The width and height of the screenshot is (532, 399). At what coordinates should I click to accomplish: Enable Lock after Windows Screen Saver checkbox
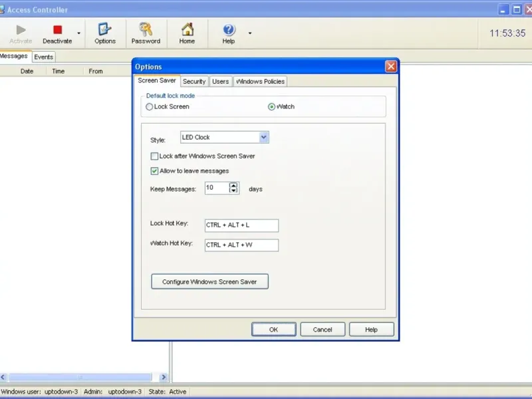(x=154, y=156)
